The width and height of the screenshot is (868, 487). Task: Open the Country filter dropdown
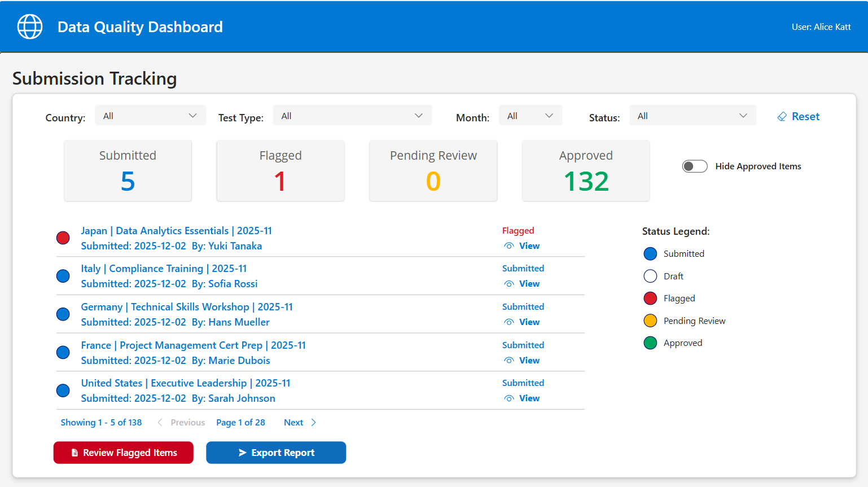tap(150, 115)
